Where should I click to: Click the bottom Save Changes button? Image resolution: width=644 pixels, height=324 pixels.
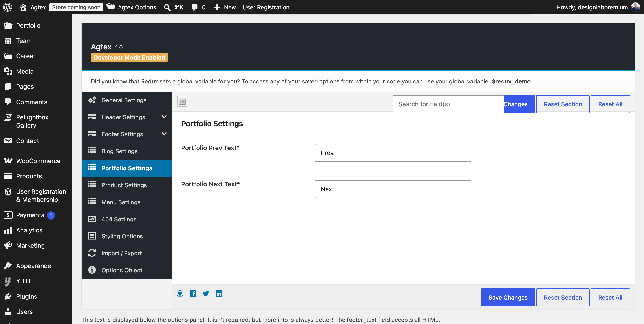click(x=508, y=297)
